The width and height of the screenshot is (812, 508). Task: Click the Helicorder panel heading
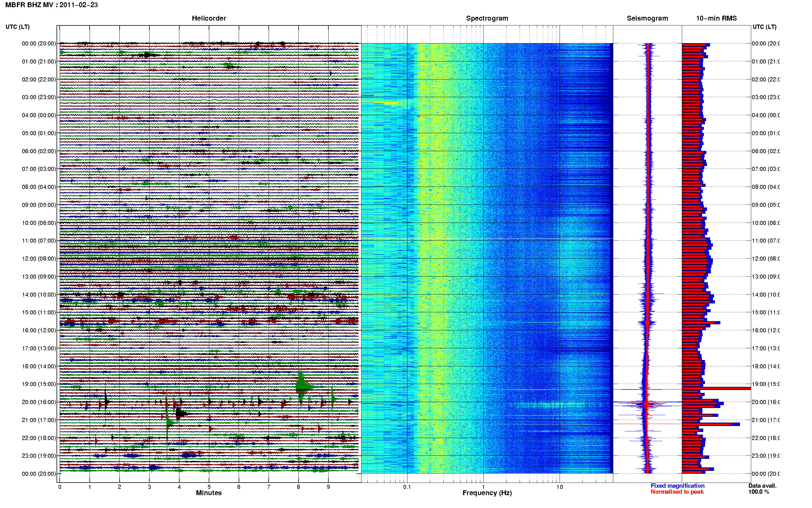point(209,18)
